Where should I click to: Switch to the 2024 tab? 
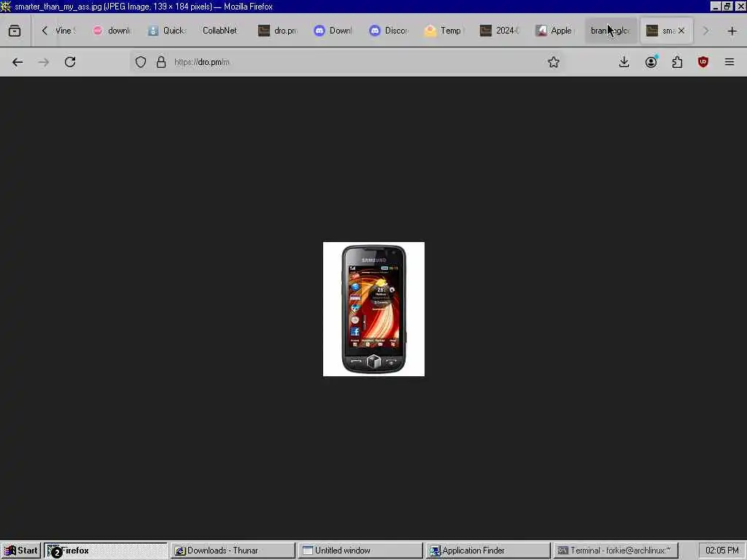(499, 31)
